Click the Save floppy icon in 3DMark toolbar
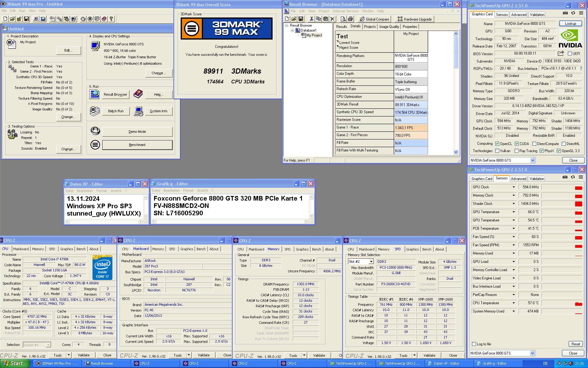This screenshot has width=588, height=368. (27, 19)
